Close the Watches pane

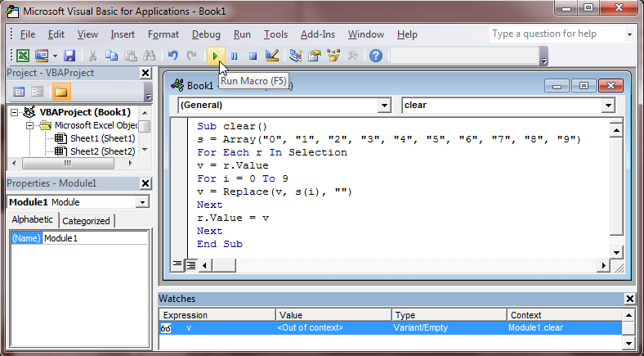point(630,299)
